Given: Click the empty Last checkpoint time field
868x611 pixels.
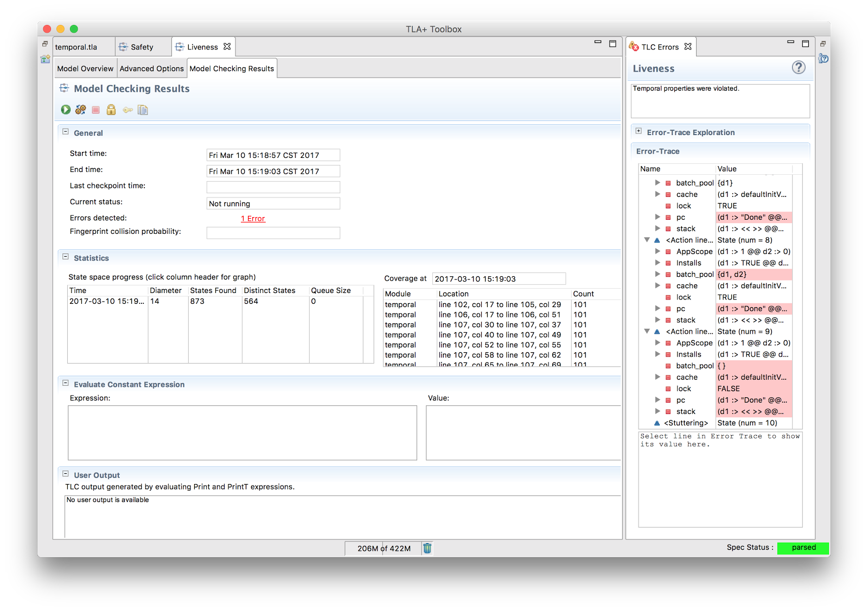Looking at the screenshot, I should point(273,187).
